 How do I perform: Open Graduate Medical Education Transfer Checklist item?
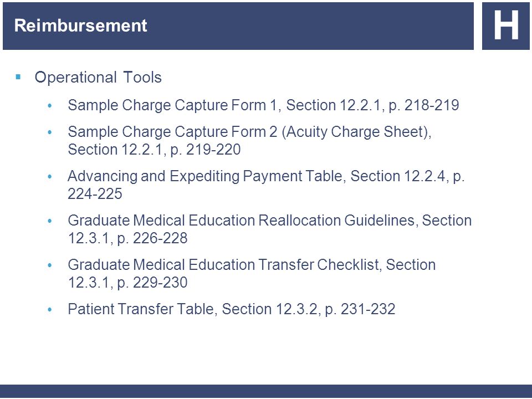[x=252, y=273]
